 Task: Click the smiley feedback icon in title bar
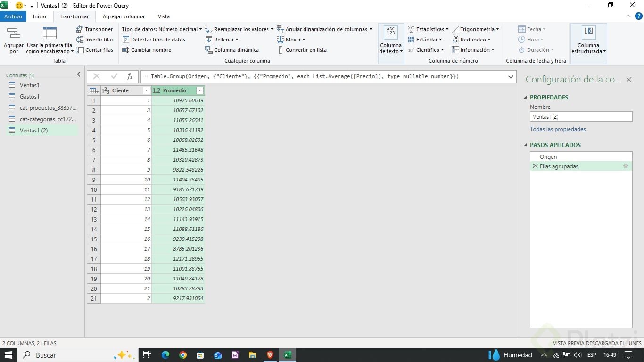[x=19, y=5]
